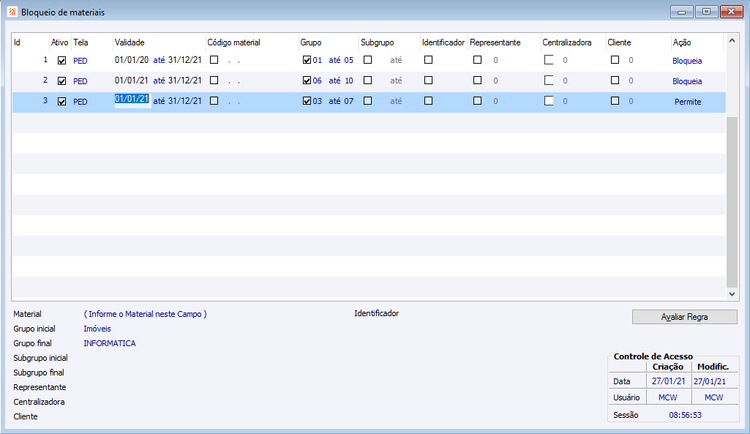
Task: Enable Código material checkbox in row 3
Action: pyautogui.click(x=214, y=101)
